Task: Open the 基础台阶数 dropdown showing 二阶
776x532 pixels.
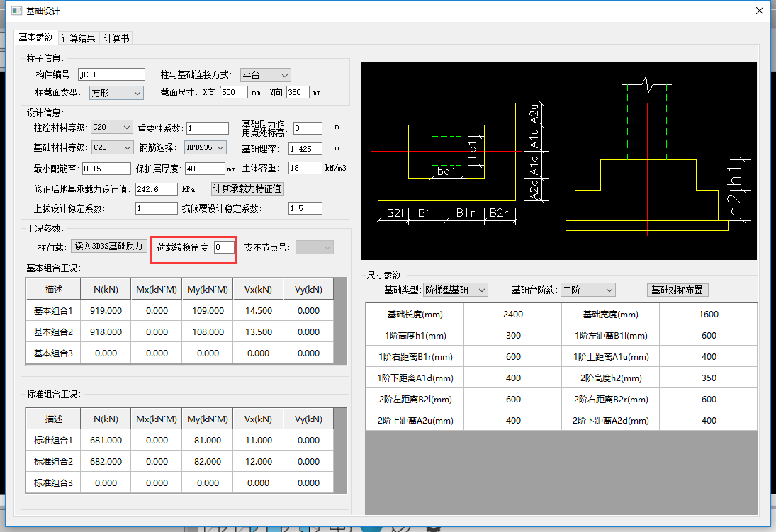Action: click(588, 290)
